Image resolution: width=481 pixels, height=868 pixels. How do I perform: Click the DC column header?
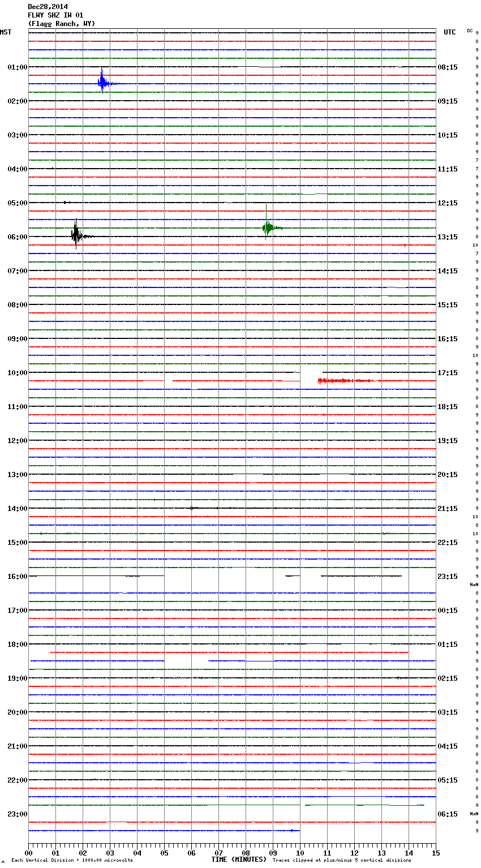470,31
